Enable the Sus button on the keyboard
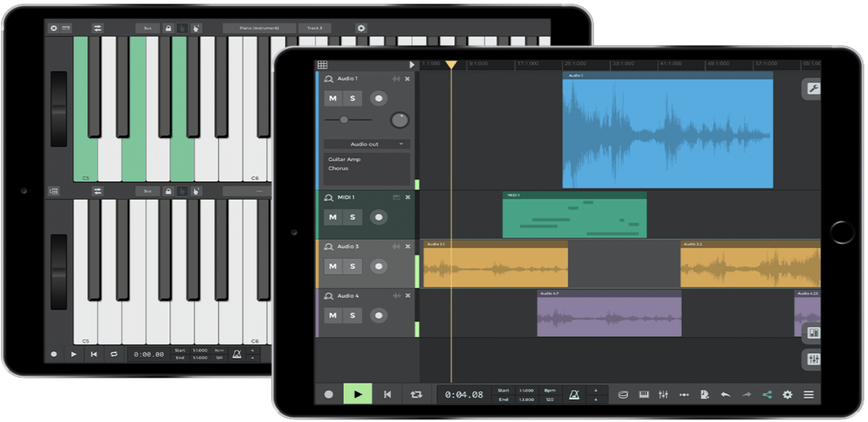This screenshot has width=868, height=422. coord(147,28)
